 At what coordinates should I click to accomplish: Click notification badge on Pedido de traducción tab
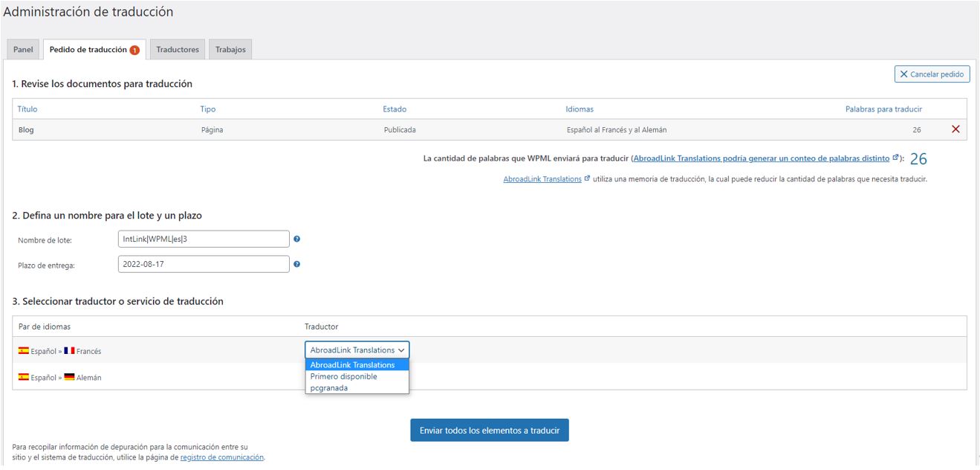134,50
